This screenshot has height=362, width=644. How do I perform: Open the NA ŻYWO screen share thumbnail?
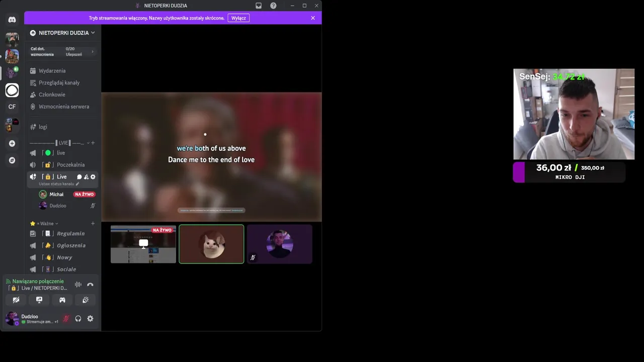(143, 244)
